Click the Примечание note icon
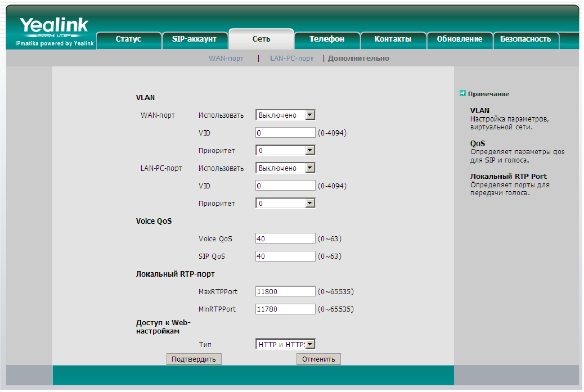Screen dimensions: 584x392 coord(462,93)
